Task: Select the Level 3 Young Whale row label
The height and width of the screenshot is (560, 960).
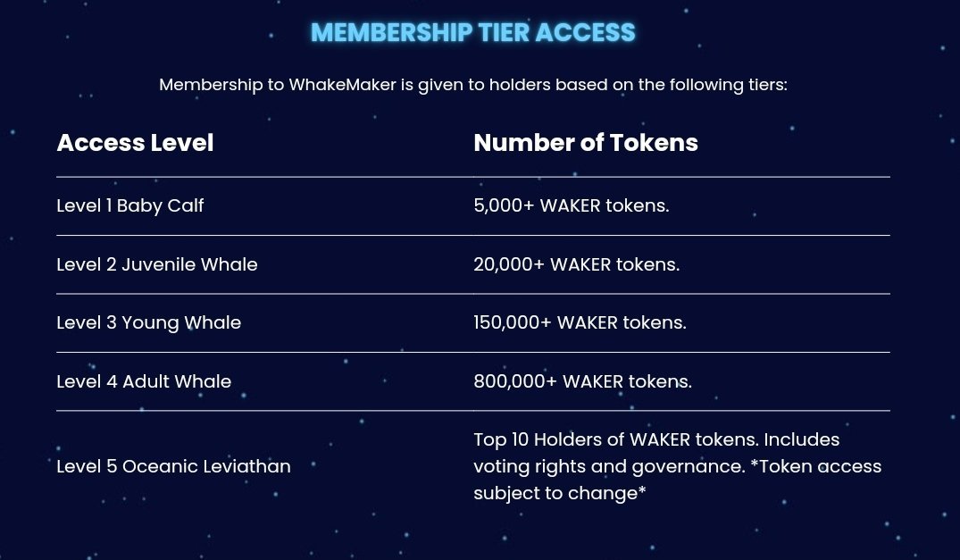Action: 149,322
